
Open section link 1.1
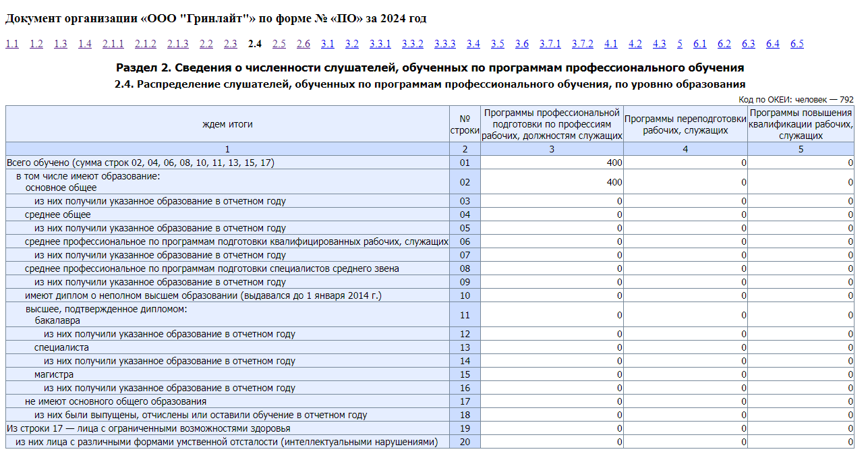point(12,44)
